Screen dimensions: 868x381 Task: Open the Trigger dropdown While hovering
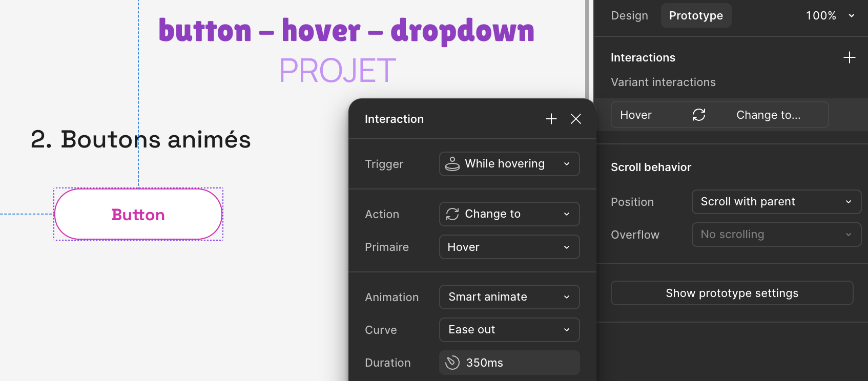pyautogui.click(x=509, y=164)
